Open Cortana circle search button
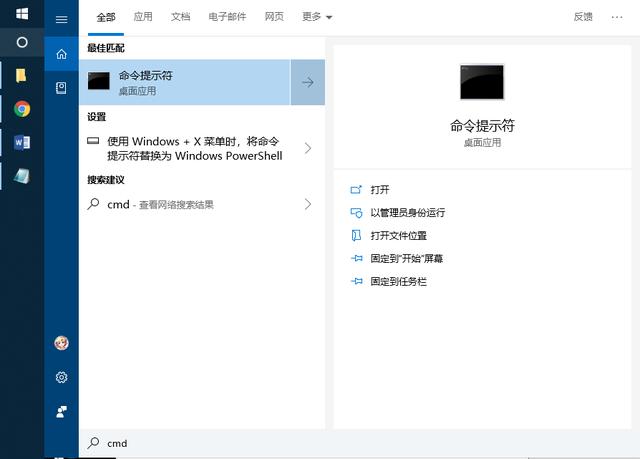This screenshot has width=640, height=459. pyautogui.click(x=22, y=42)
